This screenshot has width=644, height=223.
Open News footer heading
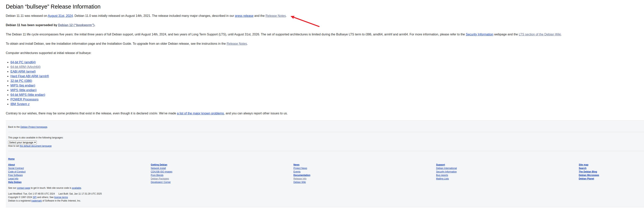pos(296,165)
